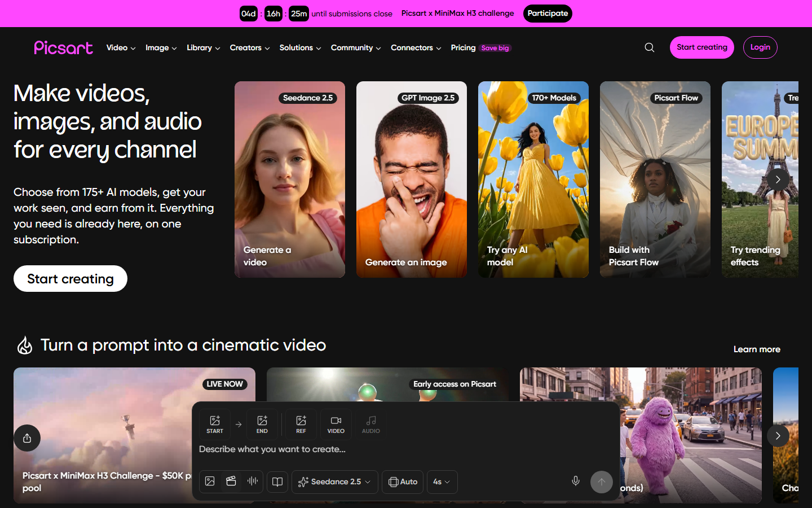Add a VIDEO input
This screenshot has height=508, width=812.
[336, 424]
